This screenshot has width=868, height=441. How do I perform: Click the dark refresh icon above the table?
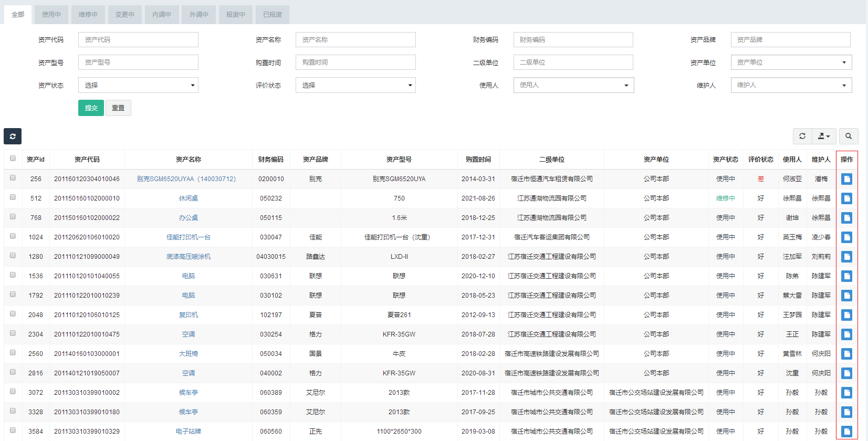[x=13, y=136]
